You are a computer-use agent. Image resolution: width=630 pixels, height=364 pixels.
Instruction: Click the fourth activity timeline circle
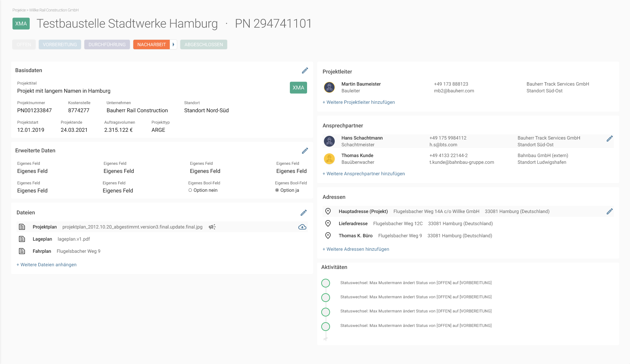pos(326,327)
